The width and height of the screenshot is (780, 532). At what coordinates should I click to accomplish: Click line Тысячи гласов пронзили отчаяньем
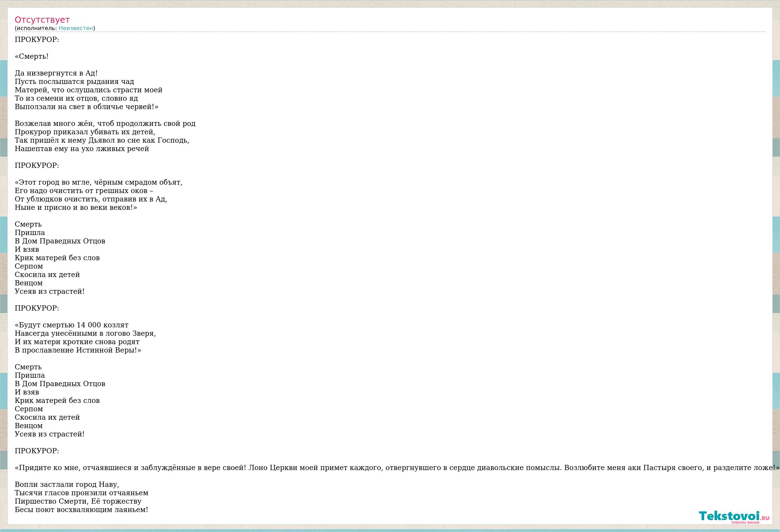(x=81, y=493)
